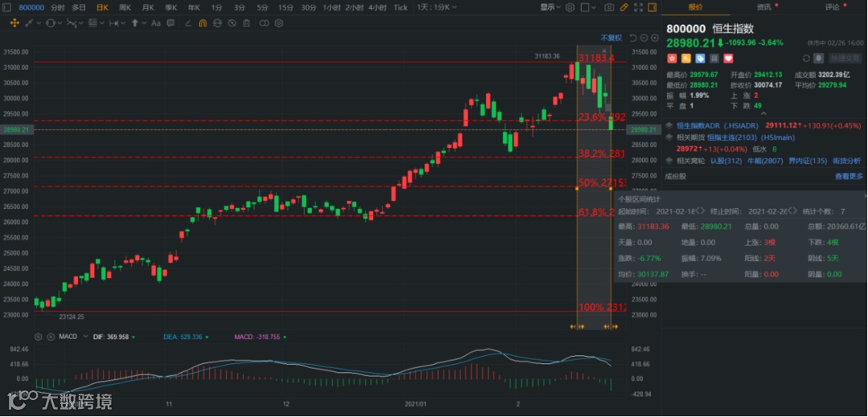
Task: Remove the MACD indicator with X icon
Action: click(51, 337)
